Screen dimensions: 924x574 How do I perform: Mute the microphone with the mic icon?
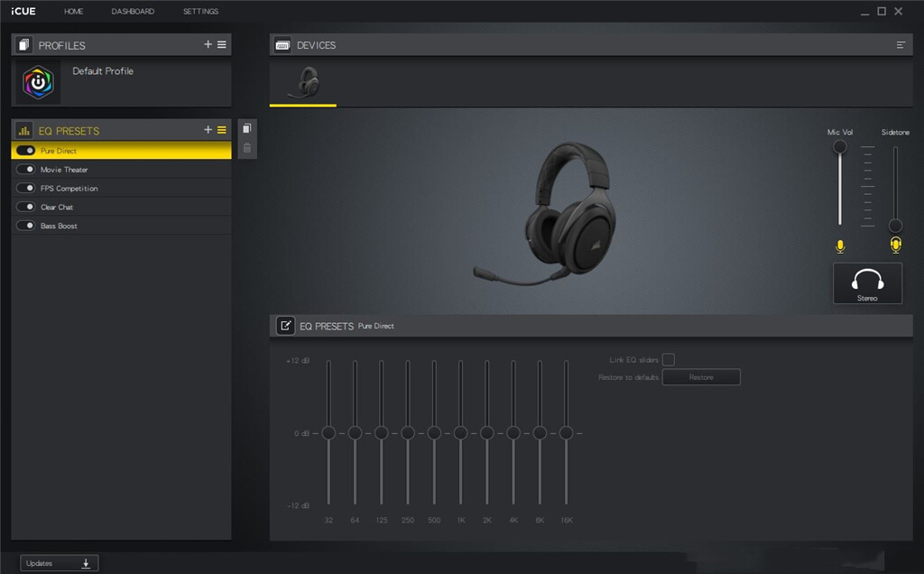[840, 246]
